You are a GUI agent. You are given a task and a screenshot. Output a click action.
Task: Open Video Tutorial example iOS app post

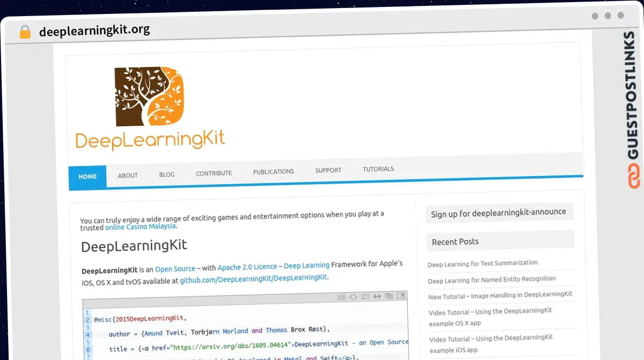click(x=491, y=343)
